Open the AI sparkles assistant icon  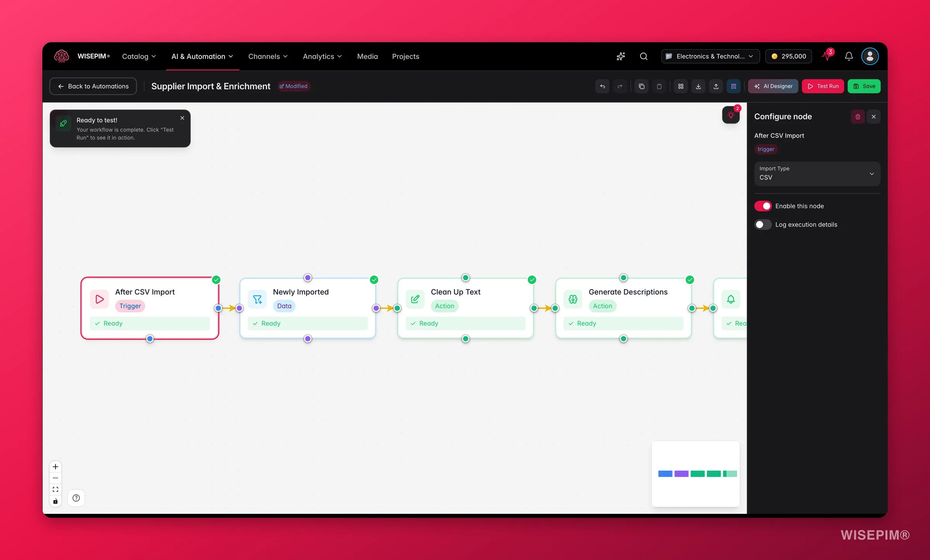621,56
